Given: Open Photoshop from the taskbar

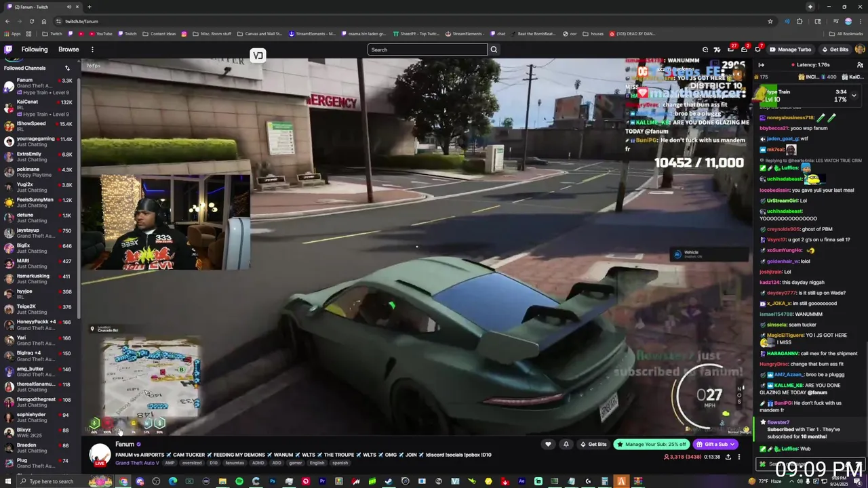Looking at the screenshot, I should [x=273, y=481].
